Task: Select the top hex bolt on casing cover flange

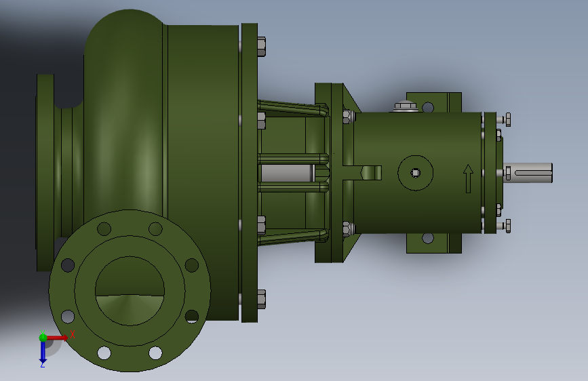Action: coord(261,47)
